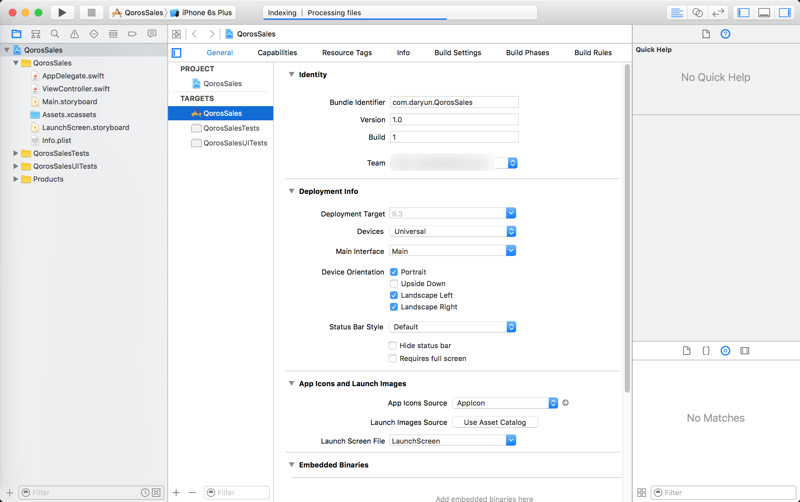The height and width of the screenshot is (502, 800).
Task: Open the Status Bar Style dropdown
Action: click(x=453, y=327)
